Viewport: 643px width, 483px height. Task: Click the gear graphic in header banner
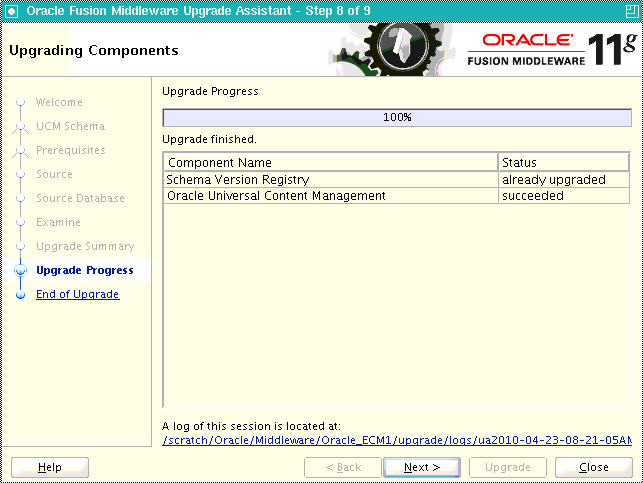coord(394,49)
